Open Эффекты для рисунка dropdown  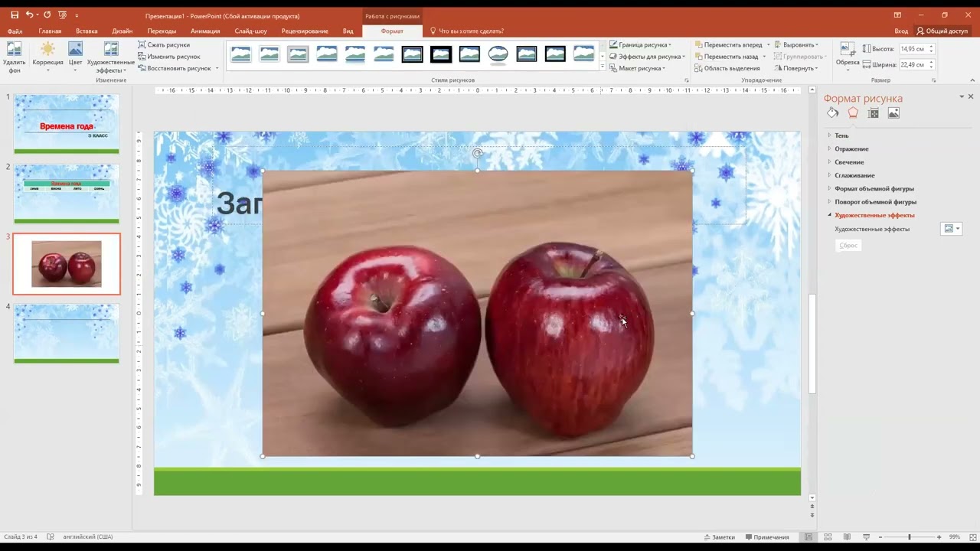(x=646, y=57)
